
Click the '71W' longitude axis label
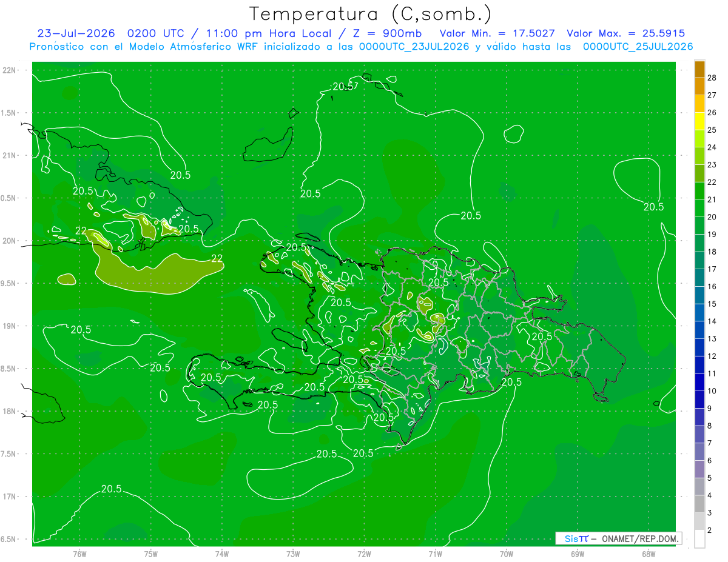(435, 554)
